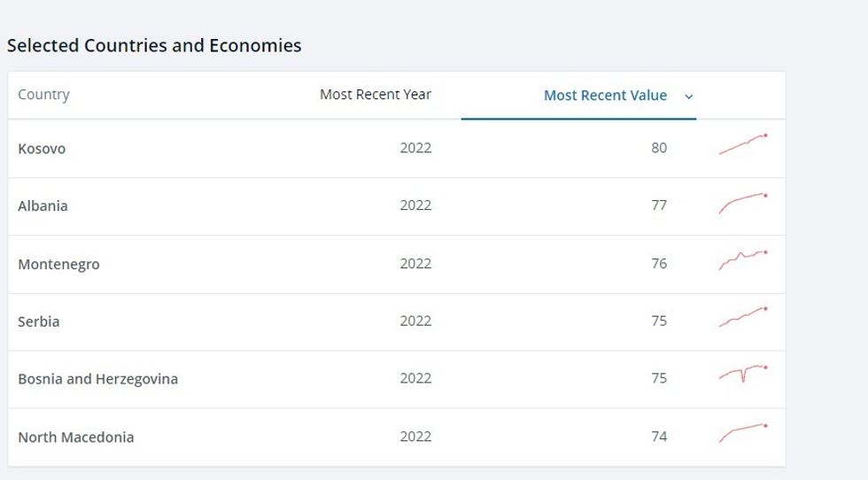Open the Albania country link

tap(43, 205)
